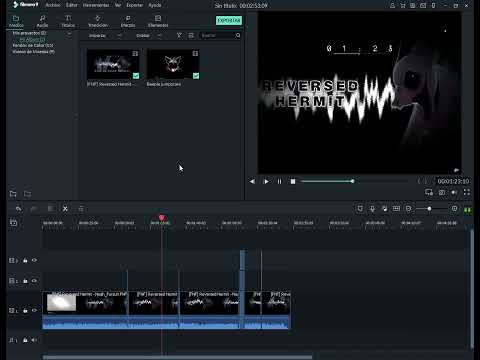This screenshot has width=480, height=360.
Task: Open the Ver menu
Action: [x=118, y=5]
